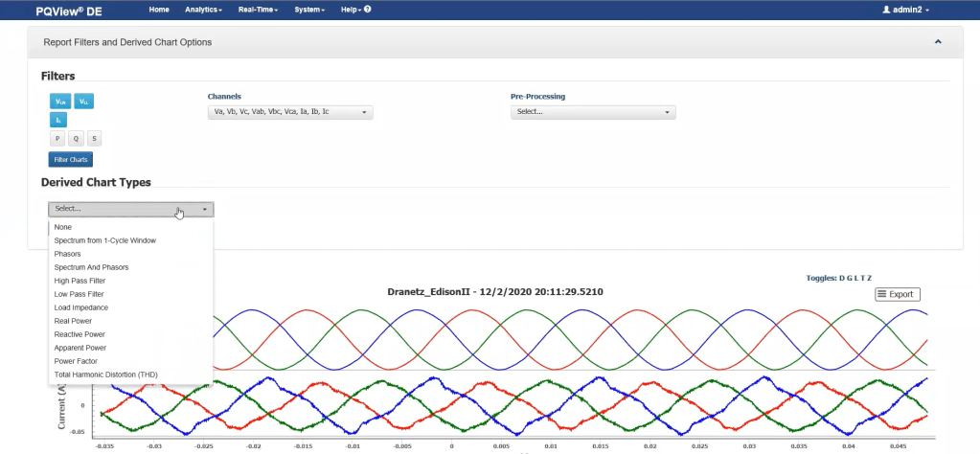Click the S apparent power filter button
The width and height of the screenshot is (980, 454).
coord(94,139)
